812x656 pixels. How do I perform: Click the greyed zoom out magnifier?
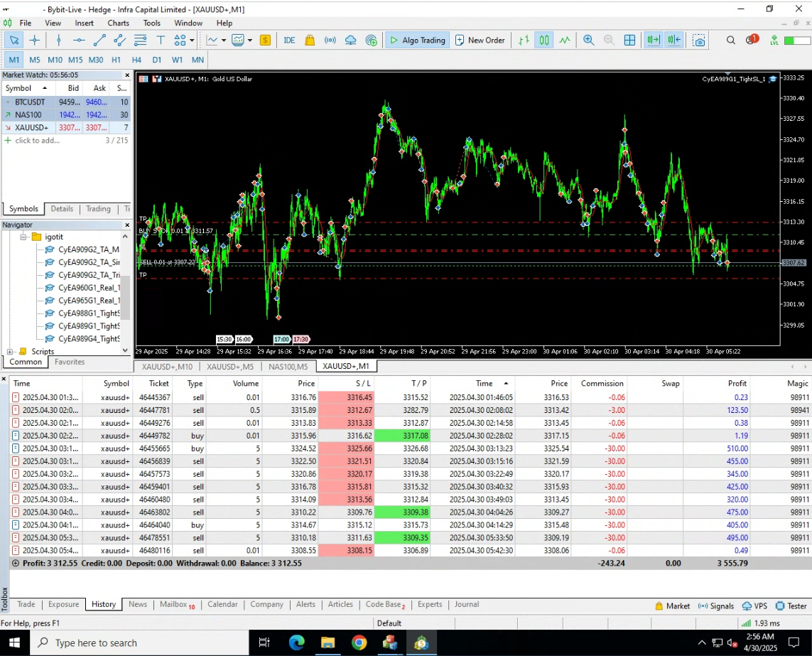pos(609,41)
